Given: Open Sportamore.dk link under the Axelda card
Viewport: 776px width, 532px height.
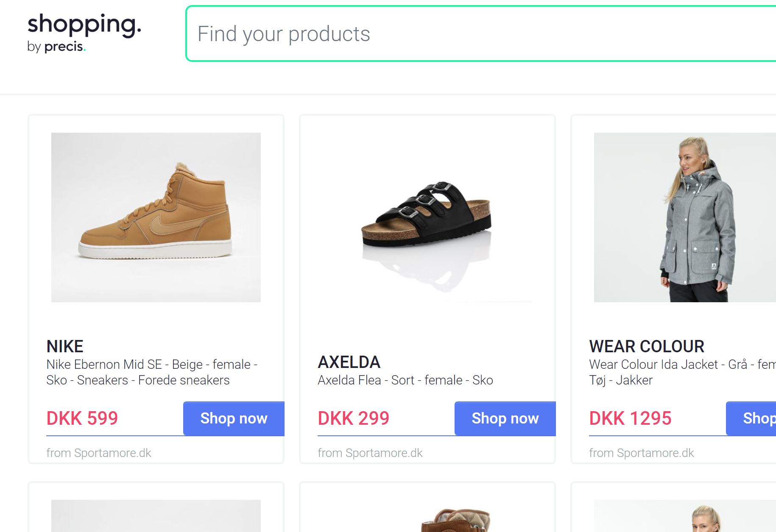Looking at the screenshot, I should tap(371, 452).
